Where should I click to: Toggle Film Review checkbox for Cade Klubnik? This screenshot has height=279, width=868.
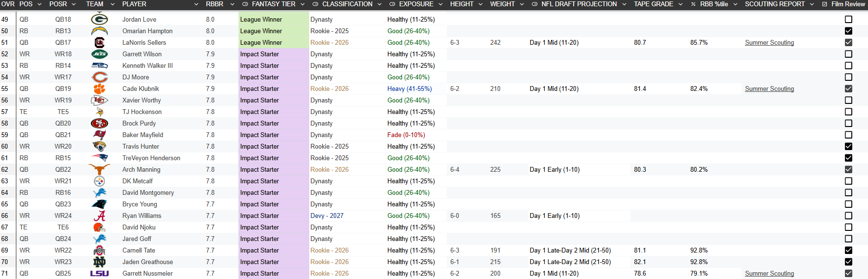click(x=848, y=89)
